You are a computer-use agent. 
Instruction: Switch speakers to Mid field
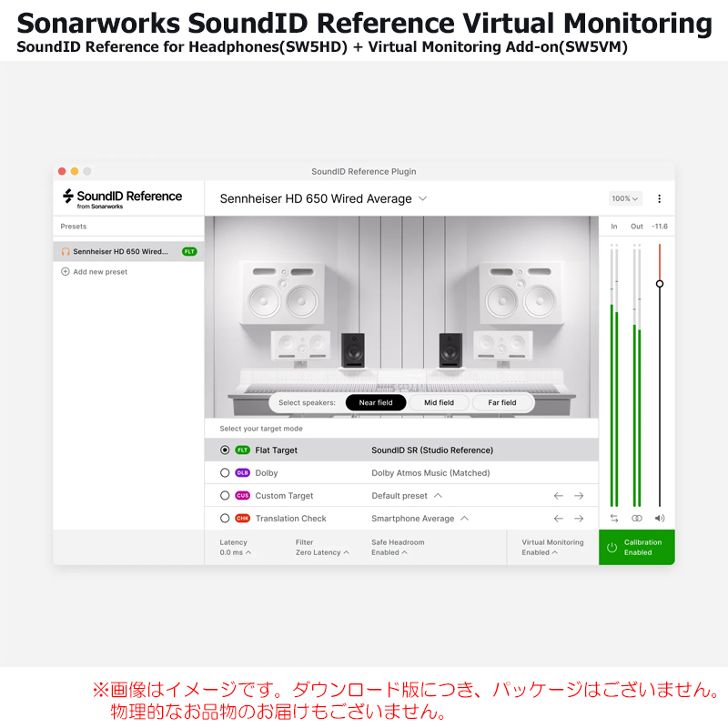[438, 402]
